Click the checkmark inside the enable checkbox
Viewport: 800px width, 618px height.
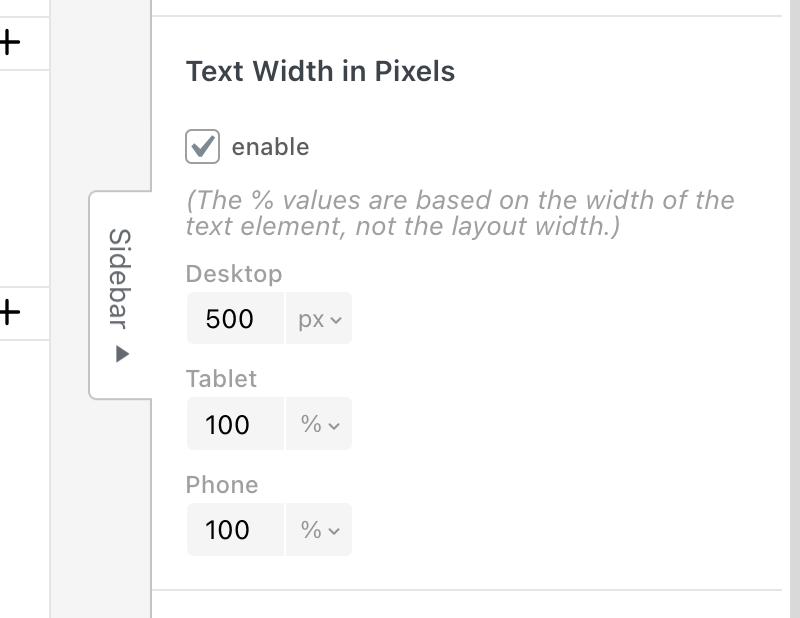tap(202, 146)
